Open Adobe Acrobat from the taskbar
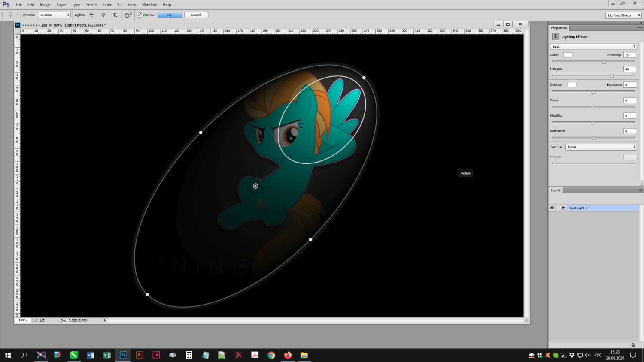 point(238,355)
